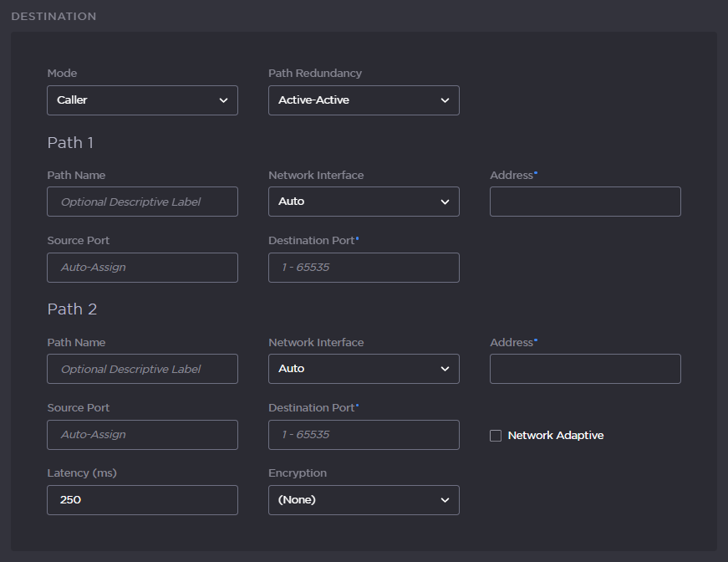Click the Mode dropdown chevron icon
The height and width of the screenshot is (562, 728).
224,100
